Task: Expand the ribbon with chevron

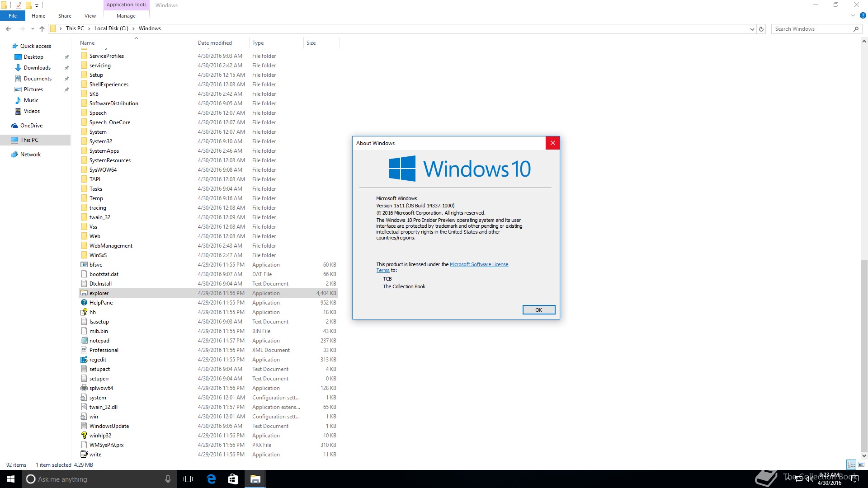Action: pyautogui.click(x=853, y=15)
